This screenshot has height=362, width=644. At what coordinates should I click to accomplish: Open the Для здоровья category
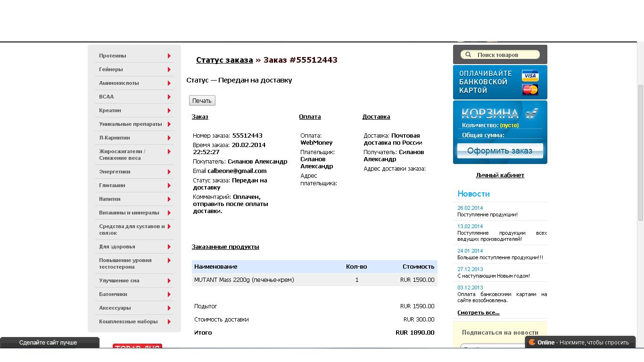(x=117, y=247)
